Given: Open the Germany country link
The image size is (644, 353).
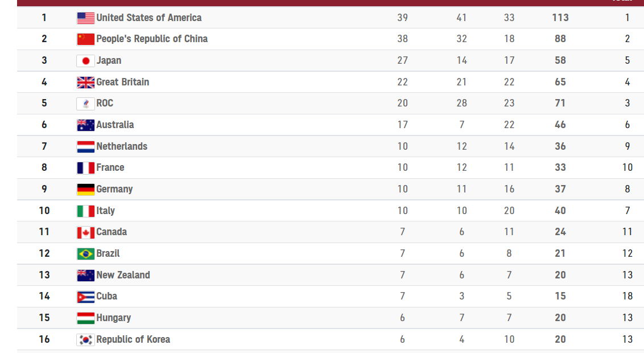Looking at the screenshot, I should coord(114,189).
